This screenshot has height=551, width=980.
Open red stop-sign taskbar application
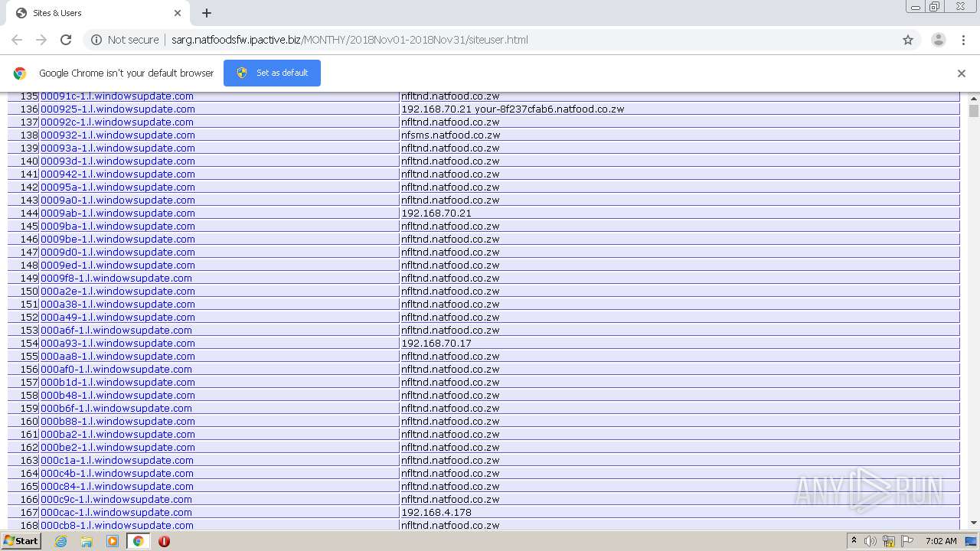pos(164,541)
